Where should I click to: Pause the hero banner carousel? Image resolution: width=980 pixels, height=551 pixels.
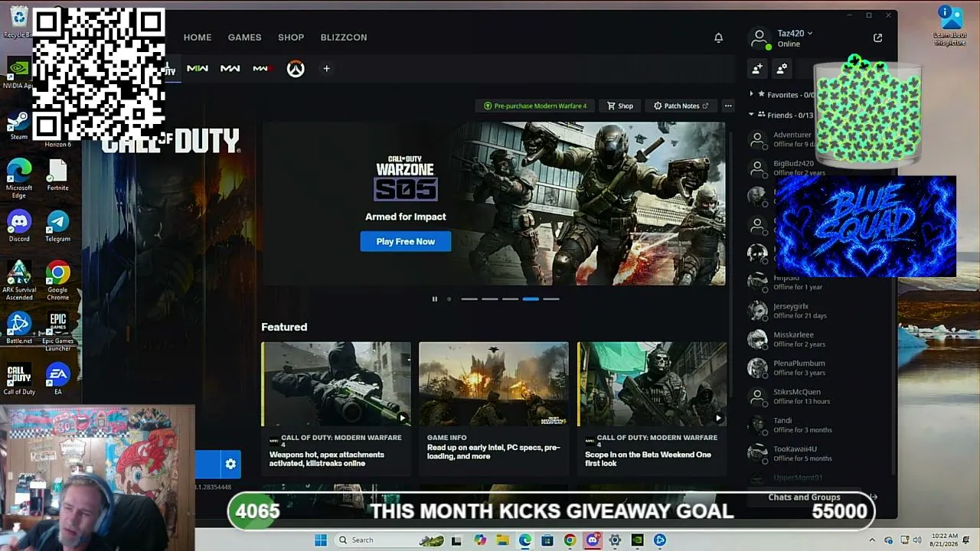coord(434,299)
